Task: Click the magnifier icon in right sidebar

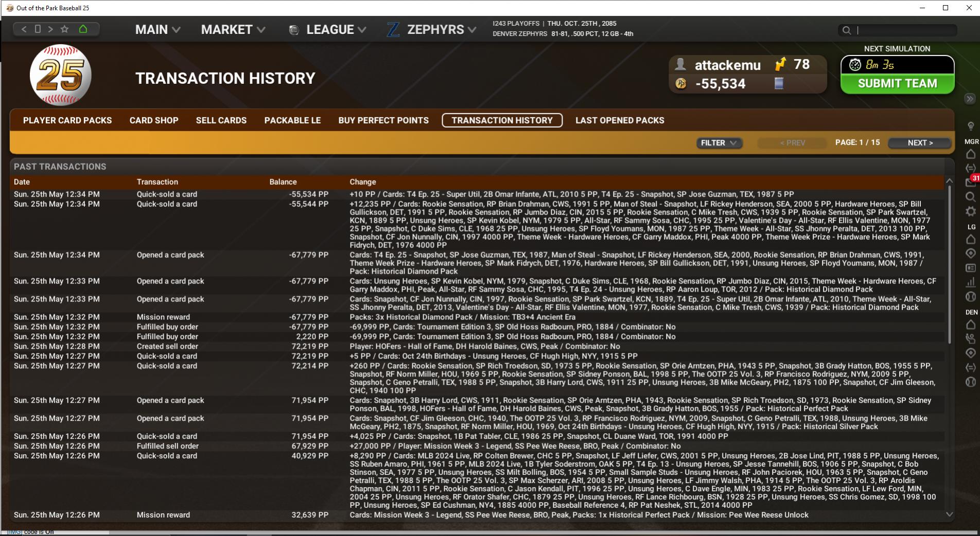Action: click(971, 196)
